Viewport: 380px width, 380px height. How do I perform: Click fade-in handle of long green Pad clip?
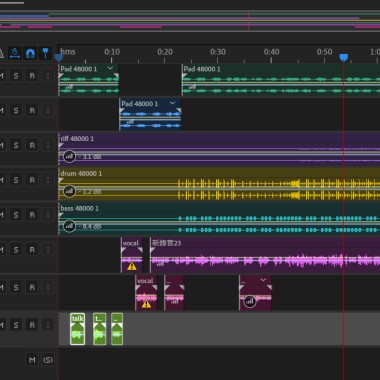[184, 76]
